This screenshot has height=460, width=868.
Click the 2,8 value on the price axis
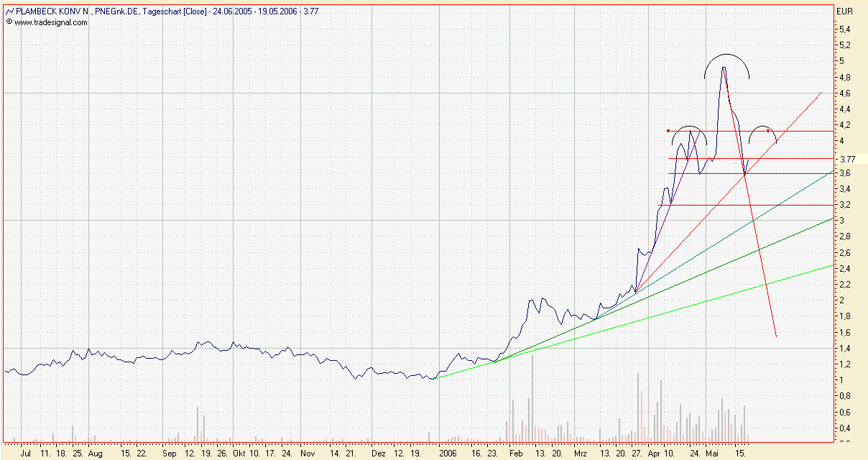(845, 236)
